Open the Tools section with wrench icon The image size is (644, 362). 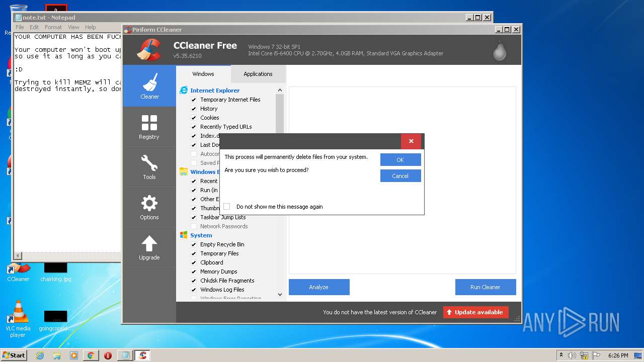pyautogui.click(x=149, y=166)
